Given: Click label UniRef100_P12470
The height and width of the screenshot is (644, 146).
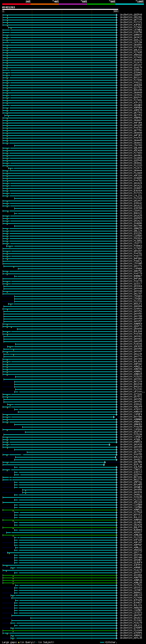Looking at the screenshot, I should [131, 63].
